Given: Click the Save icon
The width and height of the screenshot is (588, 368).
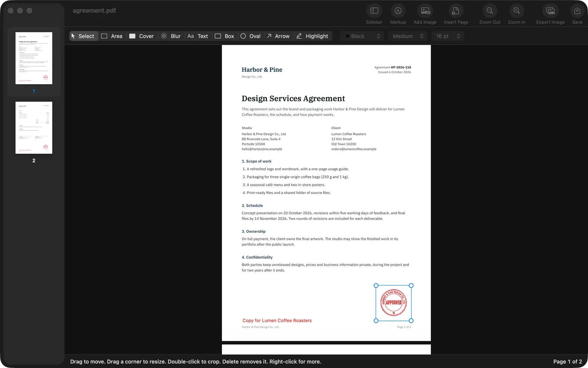Looking at the screenshot, I should point(577,11).
